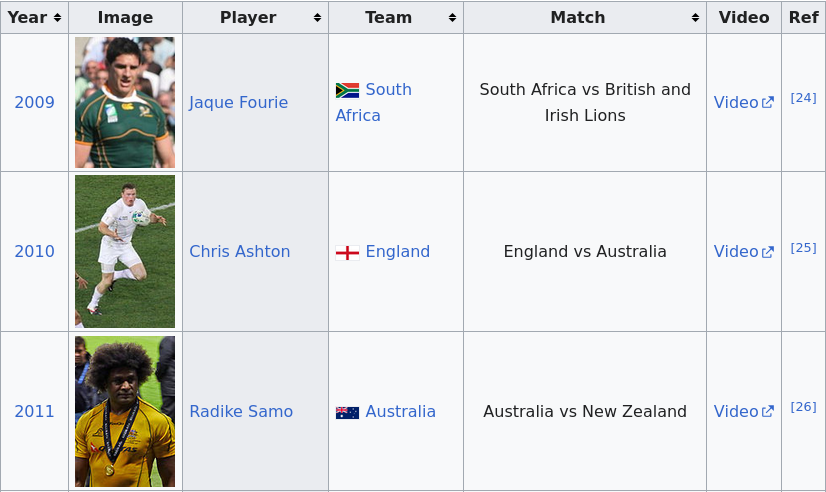Open Chris Ashton's photo thumbnail
Viewport: 826px width, 492px height.
[125, 252]
